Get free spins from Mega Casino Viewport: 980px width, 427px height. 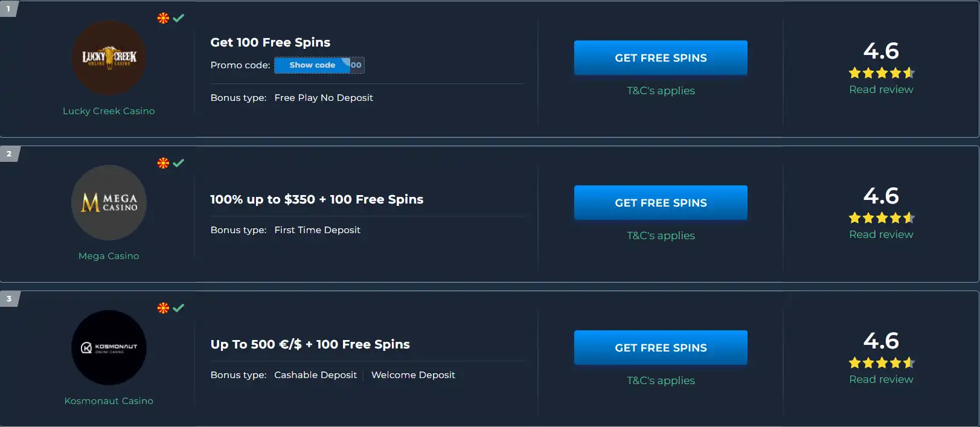661,203
